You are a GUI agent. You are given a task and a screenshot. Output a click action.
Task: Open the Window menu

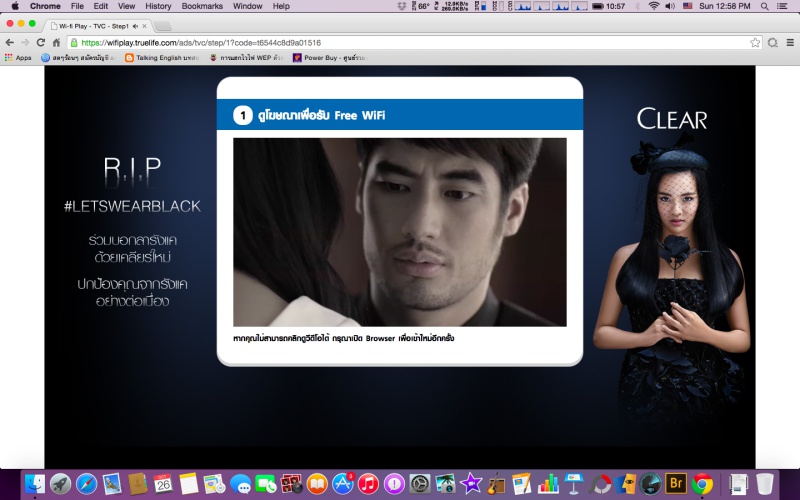coord(247,6)
